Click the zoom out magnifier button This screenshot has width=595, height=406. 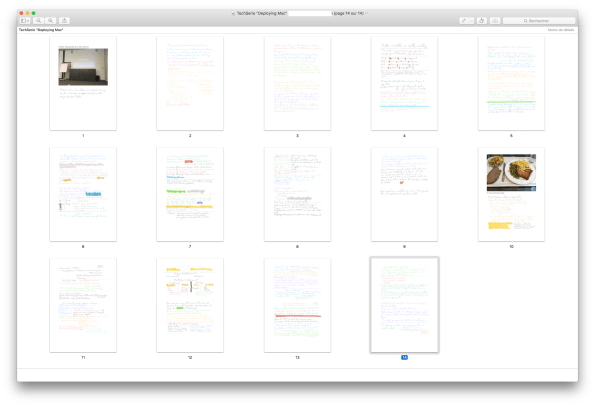(x=38, y=20)
